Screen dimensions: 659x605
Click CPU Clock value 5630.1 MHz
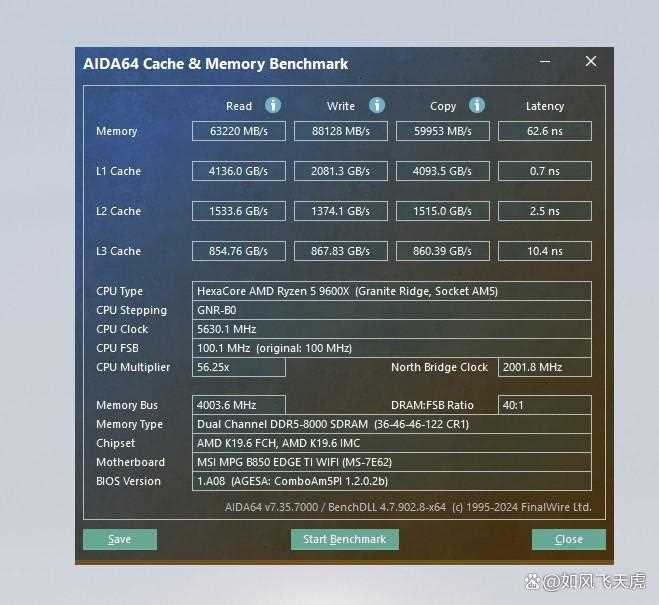tap(392, 329)
